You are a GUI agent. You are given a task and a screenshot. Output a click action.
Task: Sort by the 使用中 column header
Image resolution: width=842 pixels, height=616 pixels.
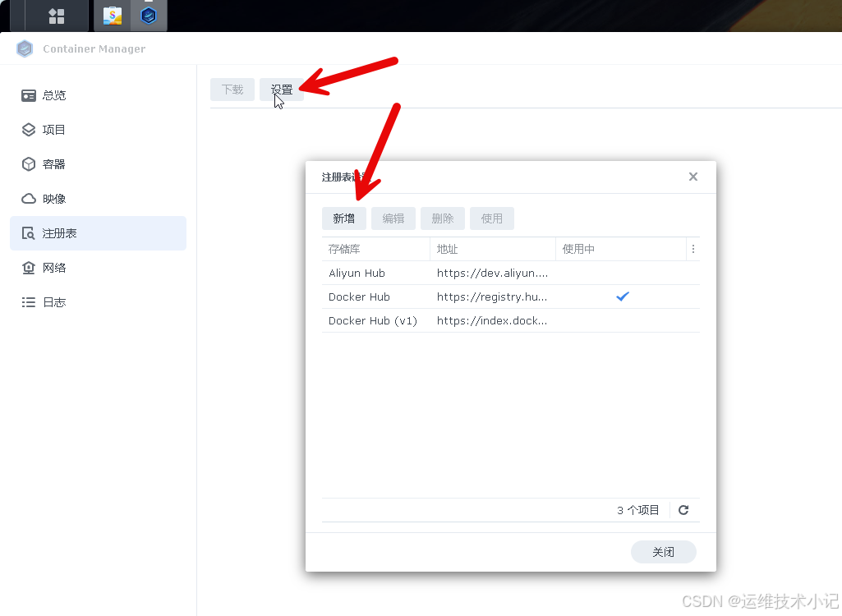(x=621, y=249)
